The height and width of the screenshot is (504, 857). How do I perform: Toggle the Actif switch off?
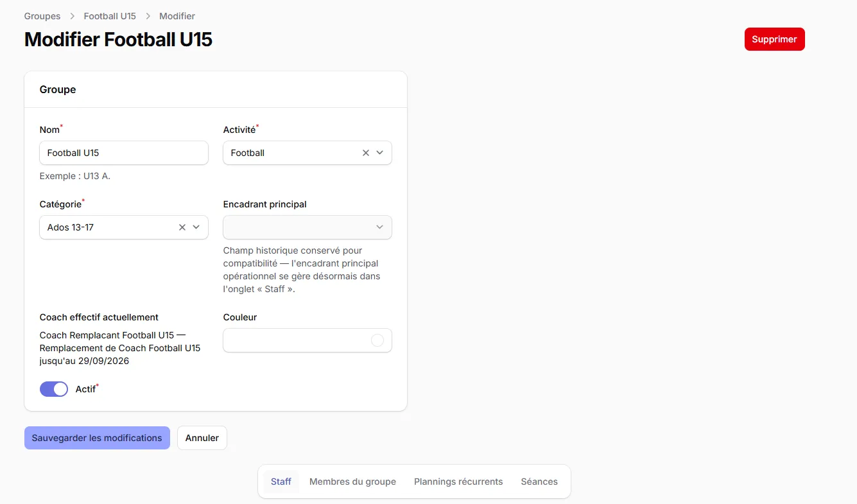[x=54, y=389]
